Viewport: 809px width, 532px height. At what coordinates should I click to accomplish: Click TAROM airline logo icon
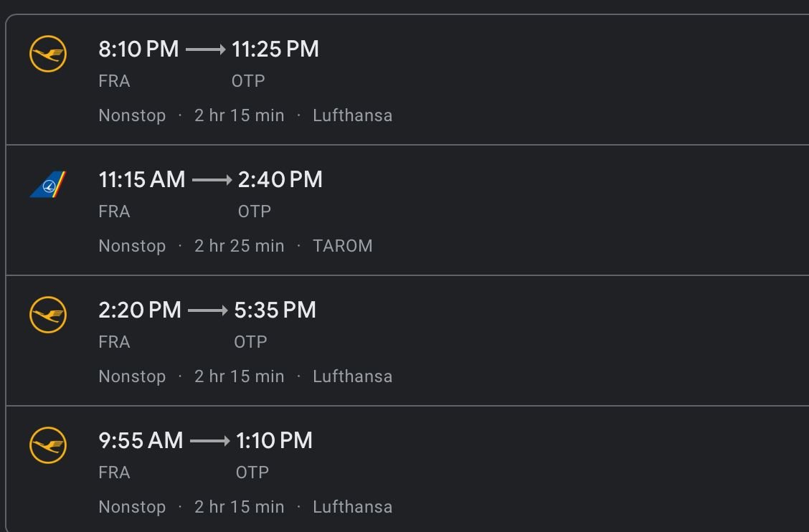[48, 184]
